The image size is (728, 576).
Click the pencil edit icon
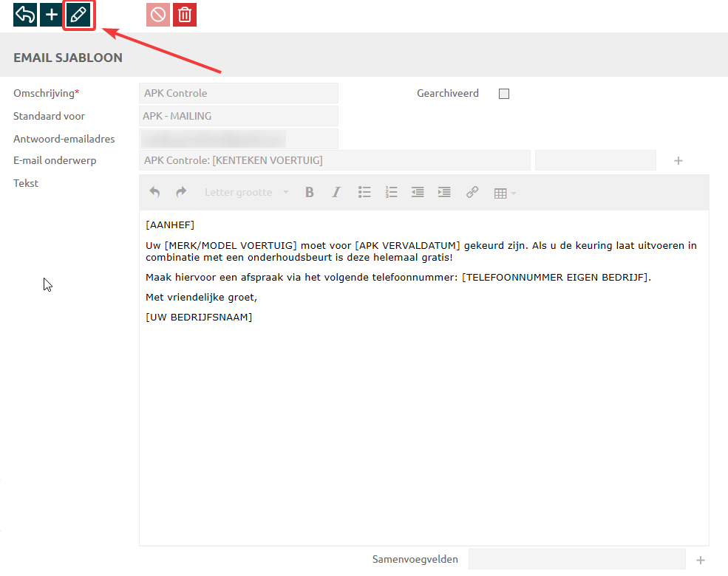tap(78, 15)
